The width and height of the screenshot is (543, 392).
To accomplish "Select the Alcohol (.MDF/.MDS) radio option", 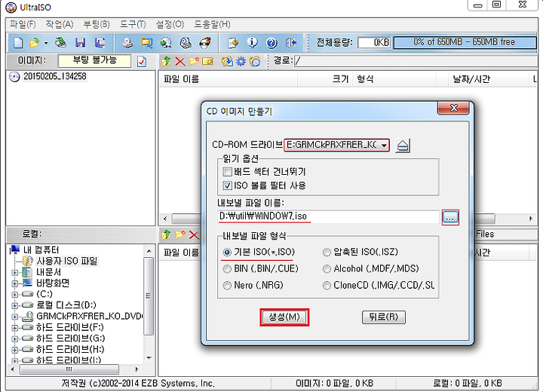I will [327, 268].
